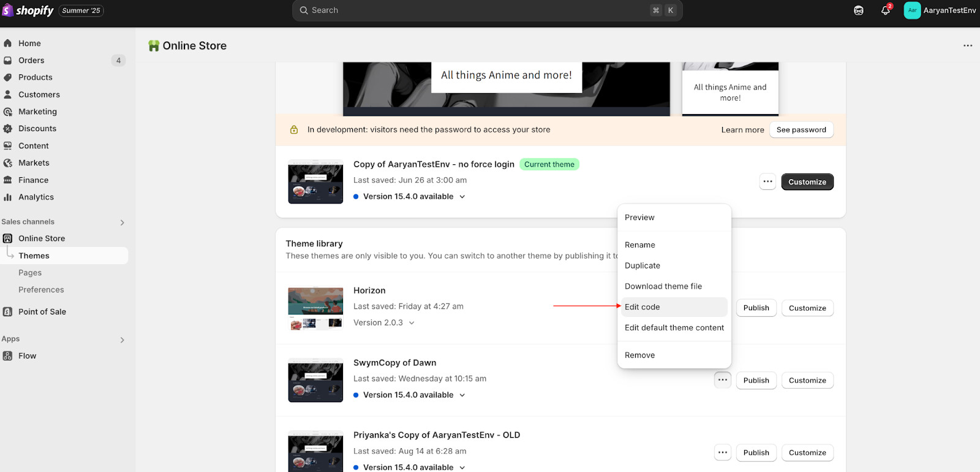Click the Online Store channel icon in sidebar

[x=8, y=238]
